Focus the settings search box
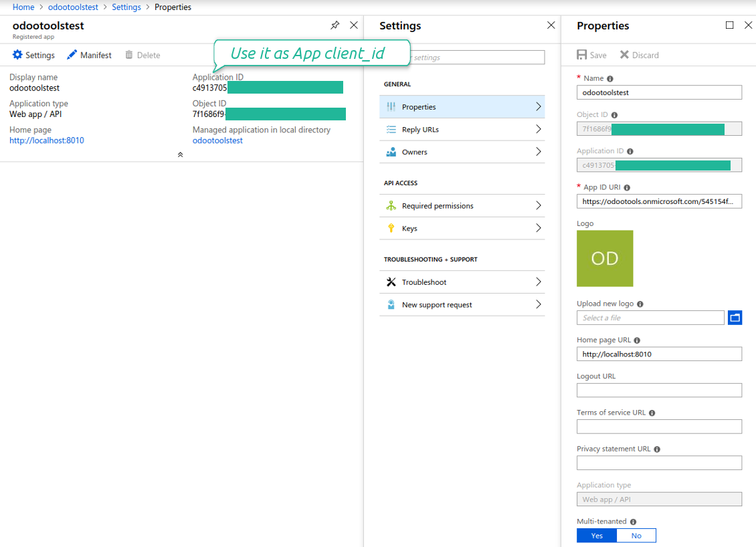Image resolution: width=756 pixels, height=547 pixels. pyautogui.click(x=477, y=58)
